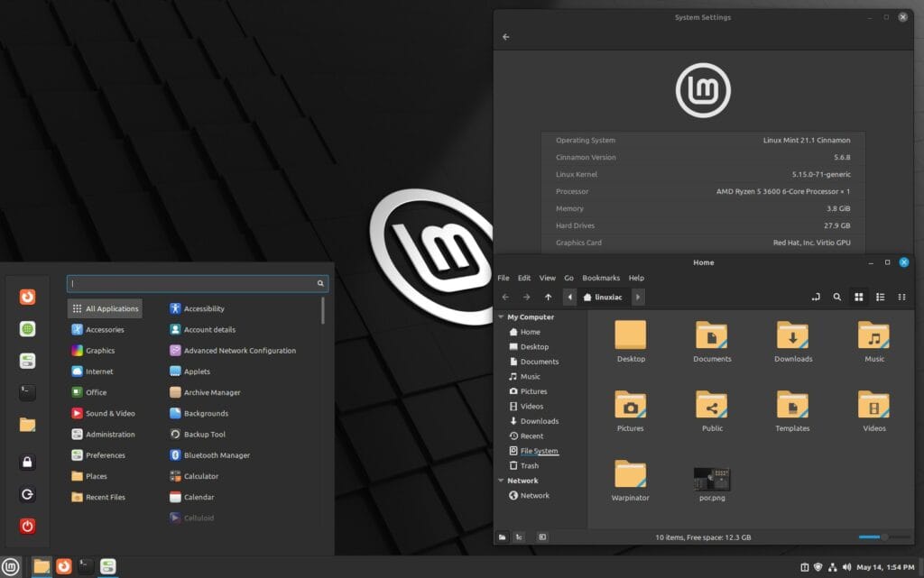Screen dimensions: 924x578
Task: Switch to list view in file manager
Action: (x=881, y=297)
